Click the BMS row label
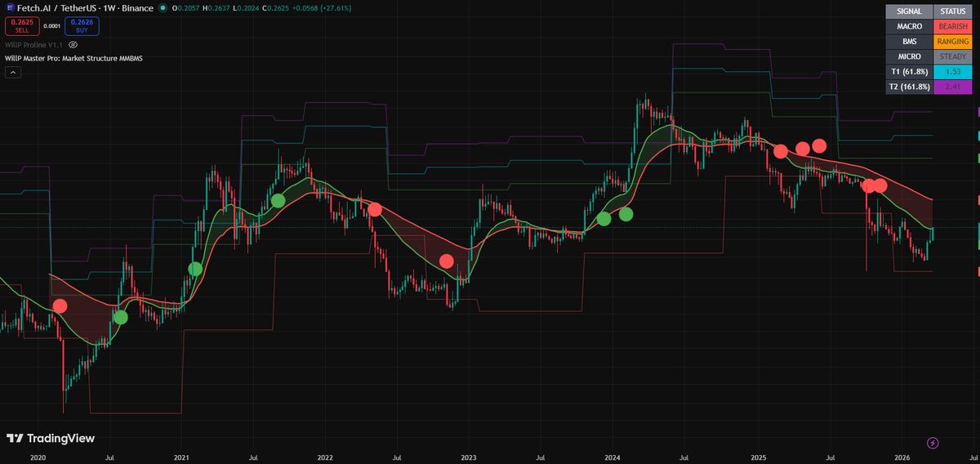Screen dimensions: 980x464 (x=909, y=41)
